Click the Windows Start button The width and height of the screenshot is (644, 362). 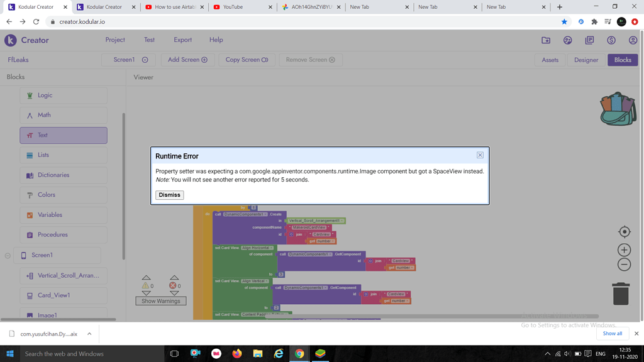(x=10, y=354)
